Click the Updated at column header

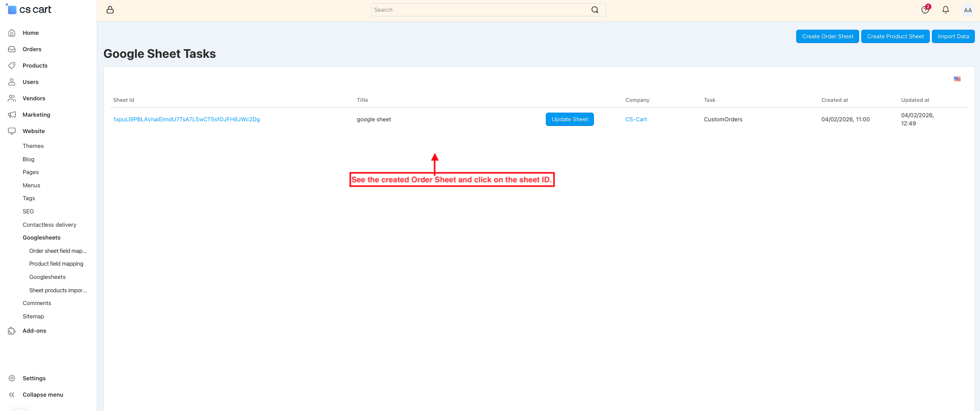[x=915, y=100]
